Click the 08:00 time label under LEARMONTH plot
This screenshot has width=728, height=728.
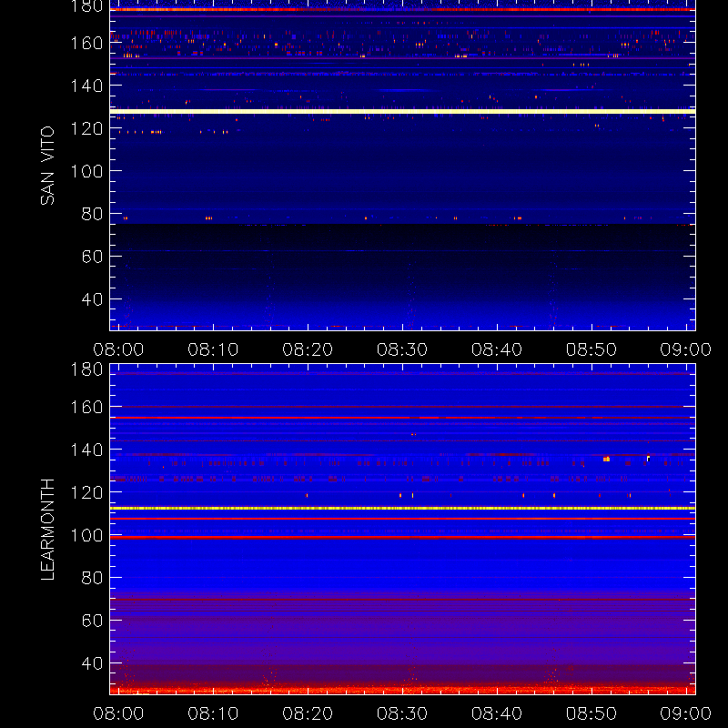[x=118, y=713]
